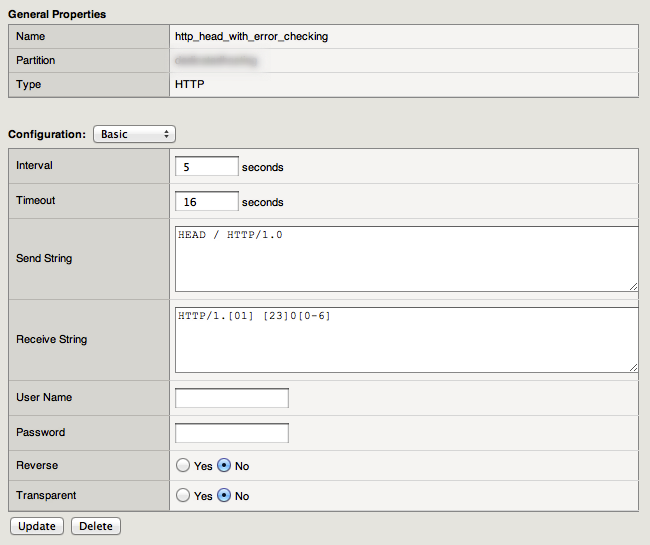Select No for the Reverse option
Viewport: 650px width, 545px height.
[224, 466]
